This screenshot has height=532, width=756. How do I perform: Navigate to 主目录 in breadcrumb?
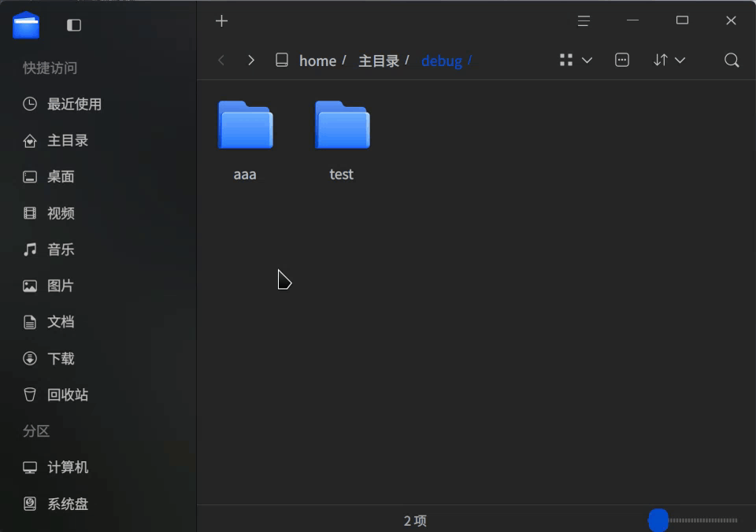click(379, 61)
